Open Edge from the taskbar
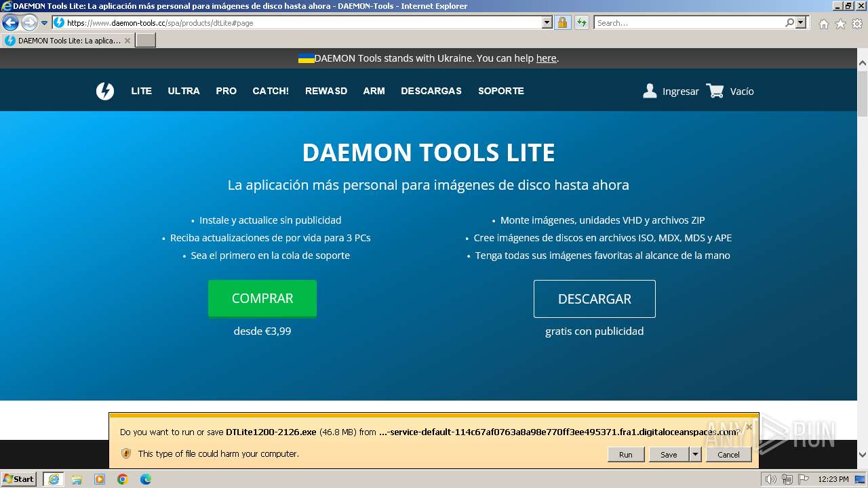This screenshot has width=868, height=488. pos(146,479)
